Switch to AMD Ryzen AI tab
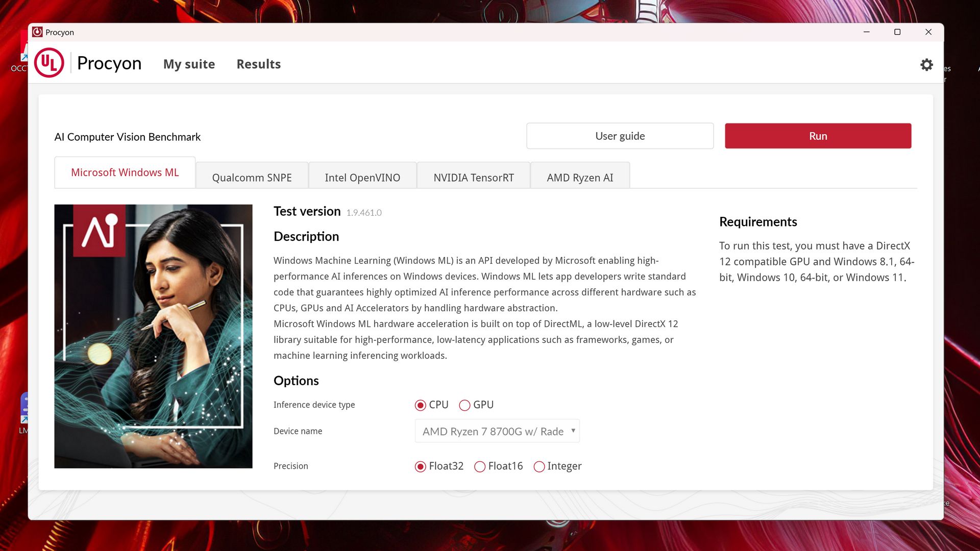 point(580,177)
